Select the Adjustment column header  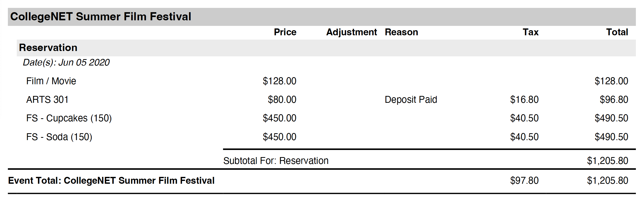pyautogui.click(x=351, y=32)
